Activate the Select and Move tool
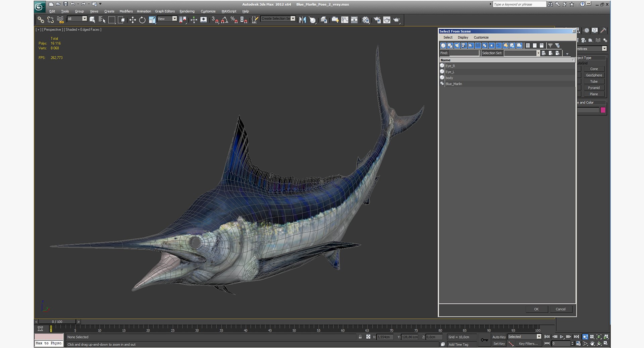 (x=132, y=20)
